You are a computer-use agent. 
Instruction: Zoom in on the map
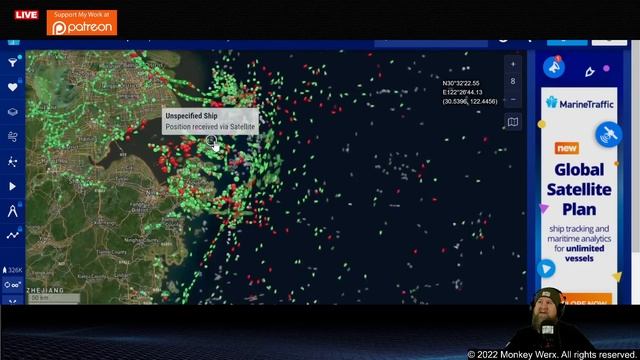click(513, 64)
